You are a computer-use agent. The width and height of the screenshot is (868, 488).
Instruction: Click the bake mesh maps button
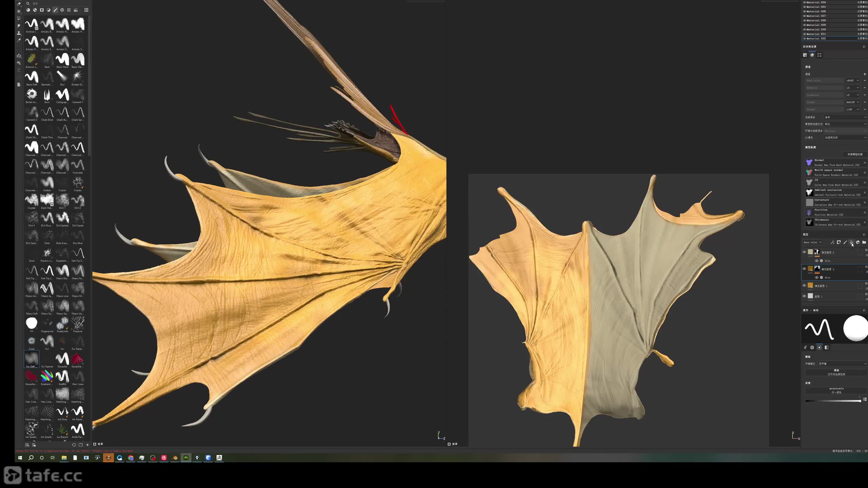tap(855, 154)
